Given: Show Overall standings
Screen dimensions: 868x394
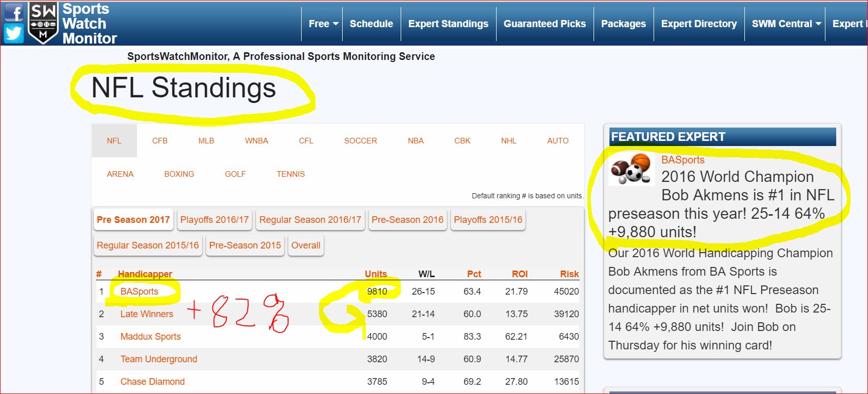Looking at the screenshot, I should coord(306,245).
